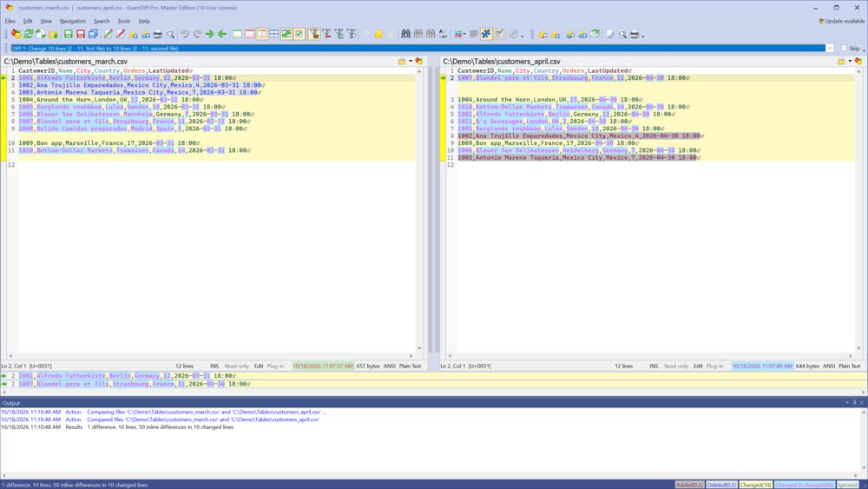Open the Help menu
This screenshot has height=489, width=868.
click(144, 21)
